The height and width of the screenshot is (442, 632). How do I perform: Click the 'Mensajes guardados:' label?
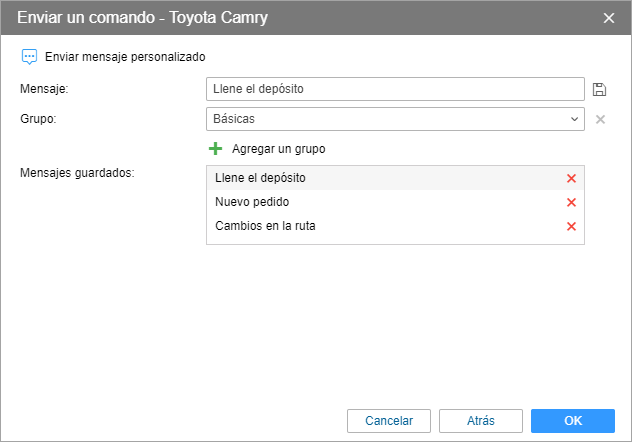77,172
